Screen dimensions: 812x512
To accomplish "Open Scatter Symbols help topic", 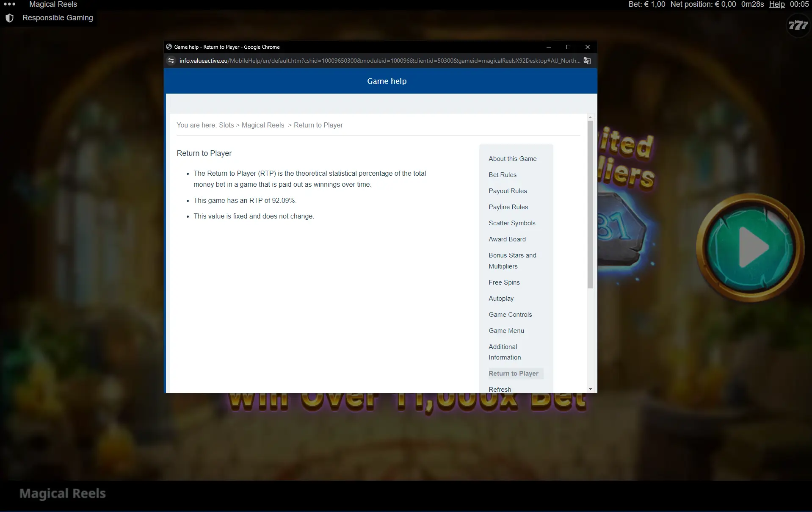I will point(512,223).
